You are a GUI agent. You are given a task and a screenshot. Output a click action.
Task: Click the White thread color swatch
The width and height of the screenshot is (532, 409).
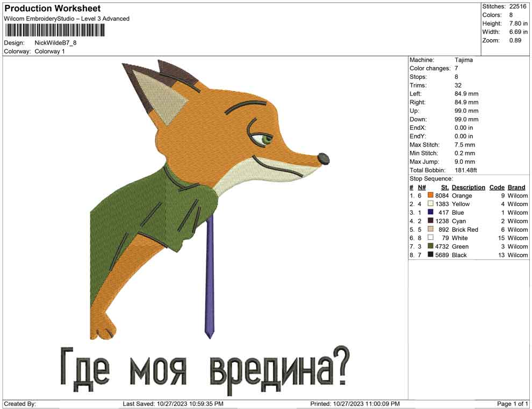click(x=430, y=238)
